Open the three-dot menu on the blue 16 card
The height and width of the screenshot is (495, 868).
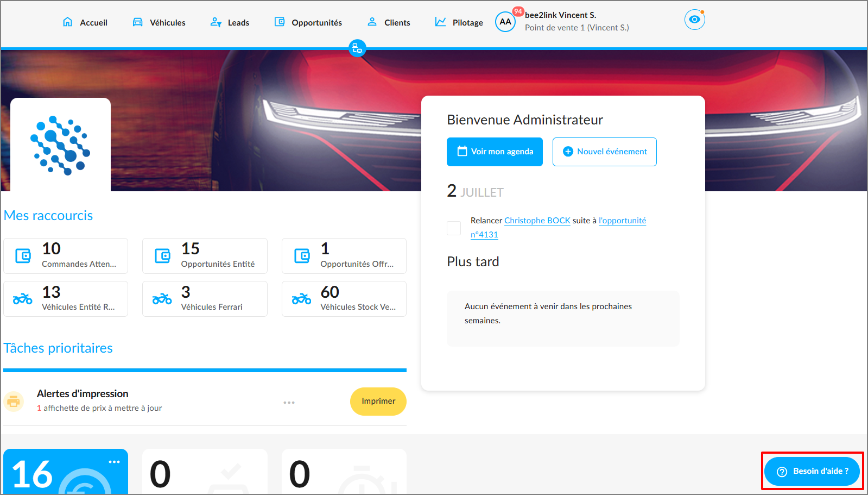coord(114,462)
